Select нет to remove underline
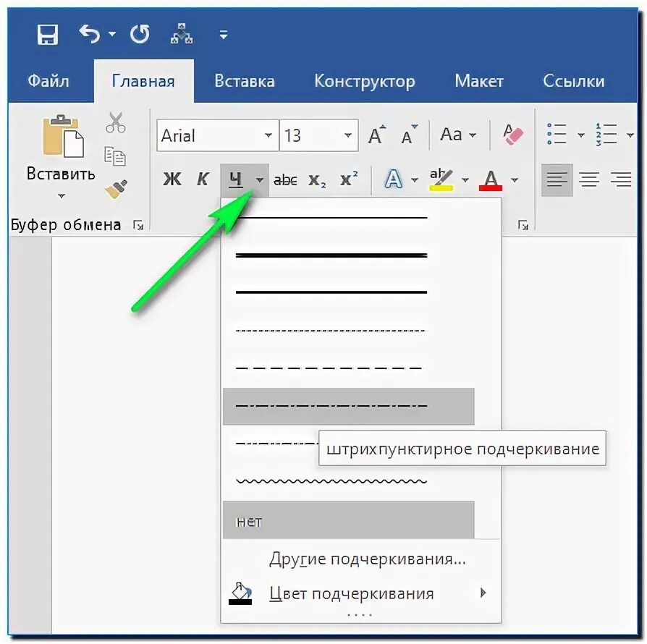The image size is (647, 644). [349, 520]
